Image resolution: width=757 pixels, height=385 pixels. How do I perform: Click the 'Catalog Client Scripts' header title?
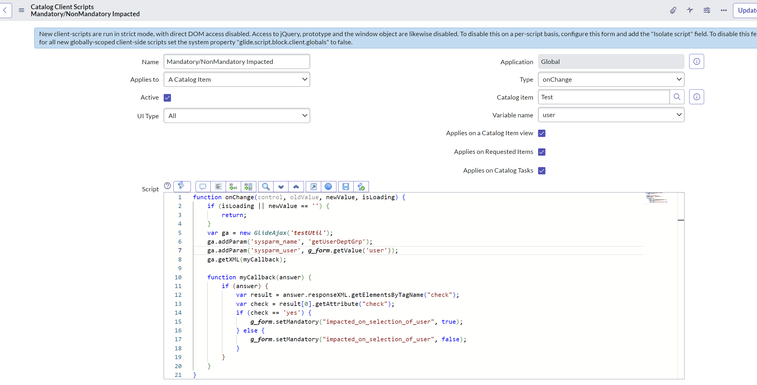(62, 7)
